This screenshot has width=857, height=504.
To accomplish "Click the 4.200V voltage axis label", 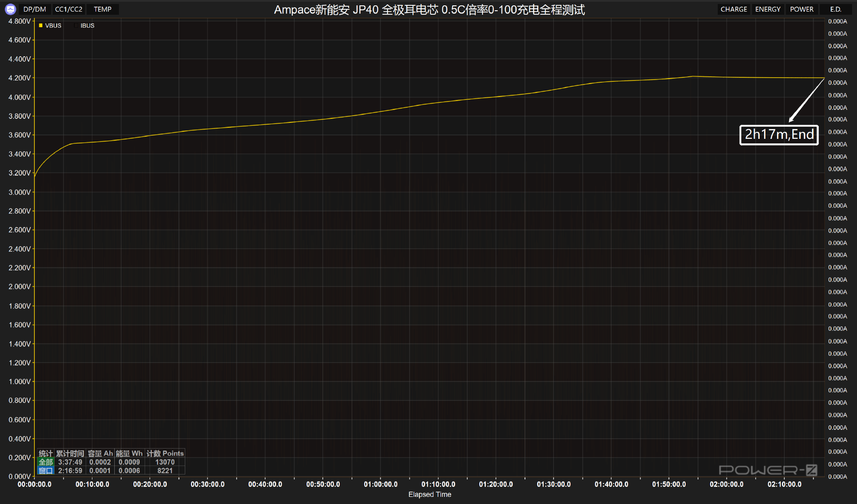I will click(20, 78).
